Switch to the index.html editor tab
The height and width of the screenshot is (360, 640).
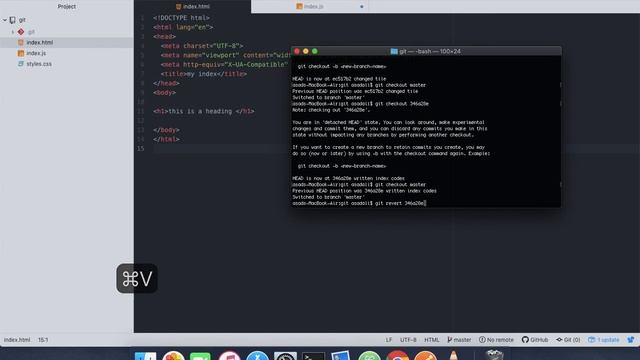tap(192, 7)
